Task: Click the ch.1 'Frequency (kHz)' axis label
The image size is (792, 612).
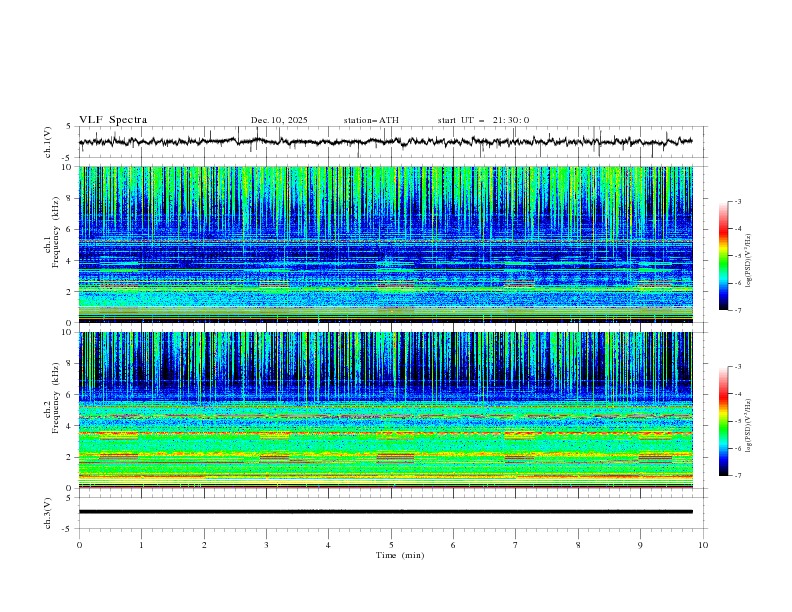Action: pyautogui.click(x=56, y=233)
